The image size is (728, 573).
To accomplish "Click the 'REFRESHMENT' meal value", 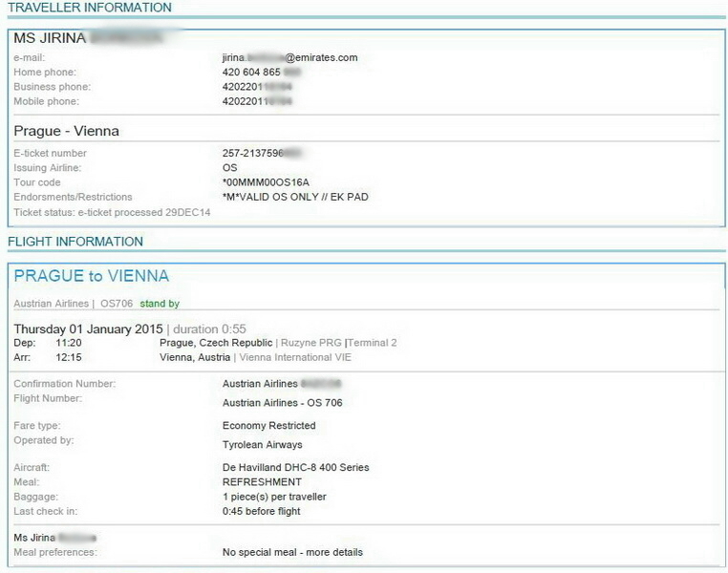I will [262, 482].
